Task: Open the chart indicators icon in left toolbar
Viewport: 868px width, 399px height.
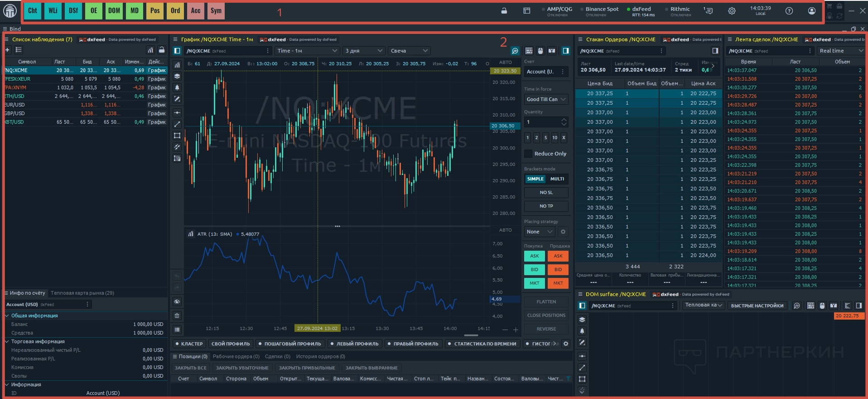Action: (x=177, y=65)
